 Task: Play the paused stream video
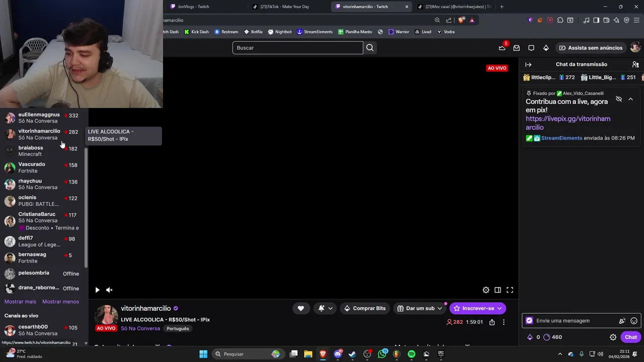coord(97,290)
